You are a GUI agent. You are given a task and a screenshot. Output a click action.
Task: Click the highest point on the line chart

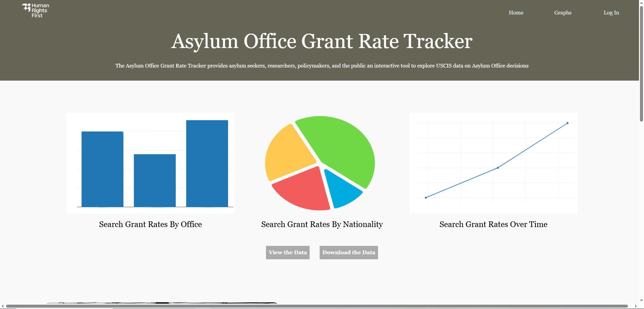click(x=568, y=123)
